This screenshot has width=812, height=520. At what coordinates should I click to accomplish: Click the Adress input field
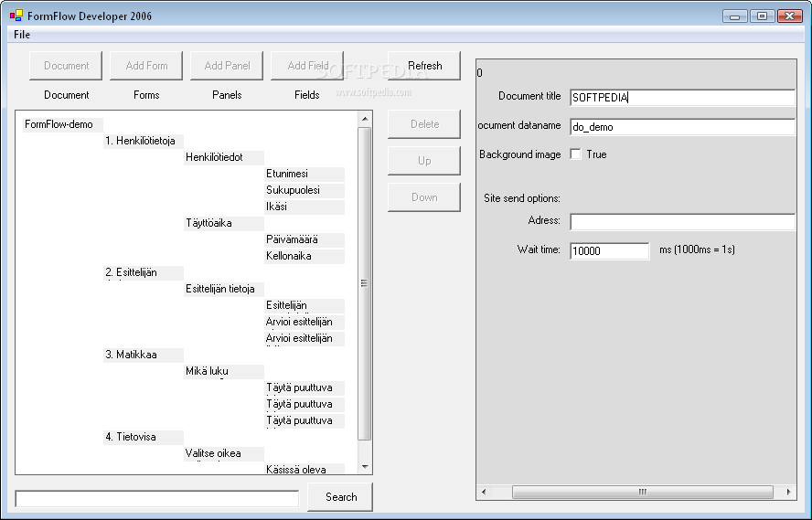[682, 222]
